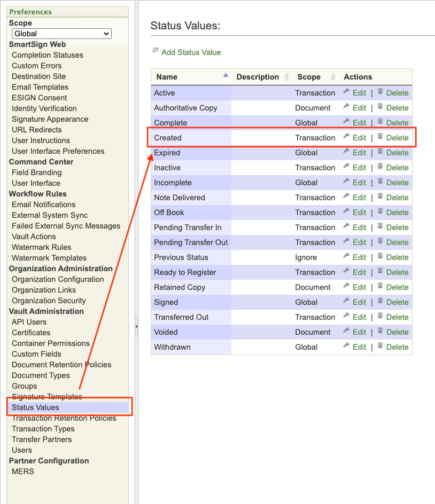
Task: Click trash icon in Voided row
Action: click(x=380, y=330)
